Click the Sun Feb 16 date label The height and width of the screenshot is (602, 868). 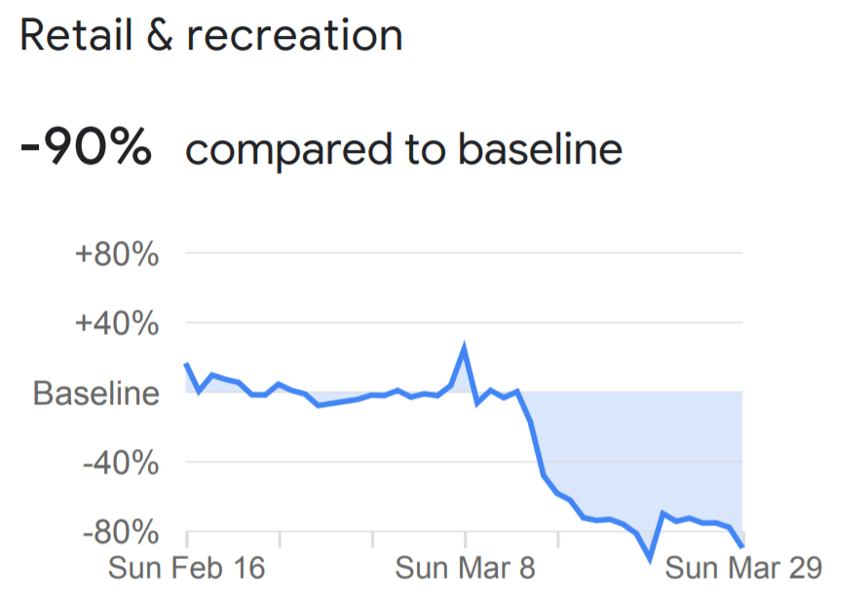click(186, 568)
